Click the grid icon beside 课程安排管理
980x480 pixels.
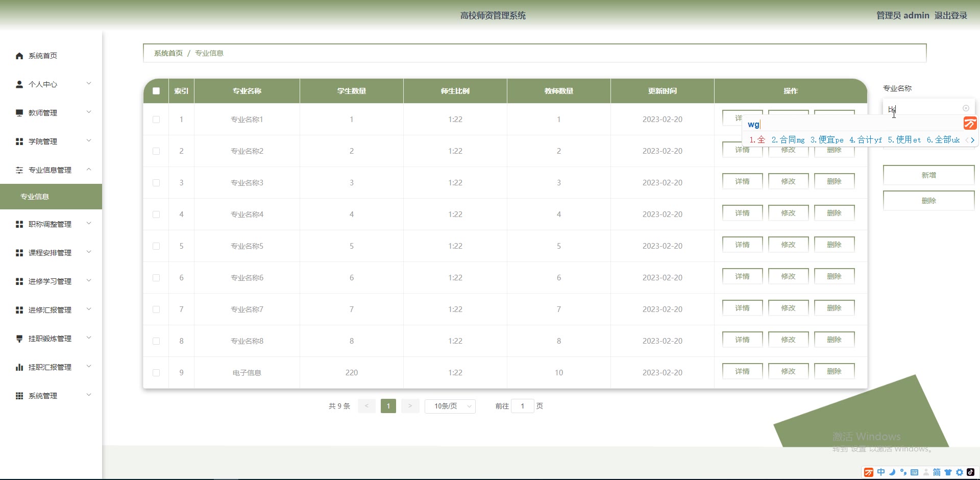19,253
